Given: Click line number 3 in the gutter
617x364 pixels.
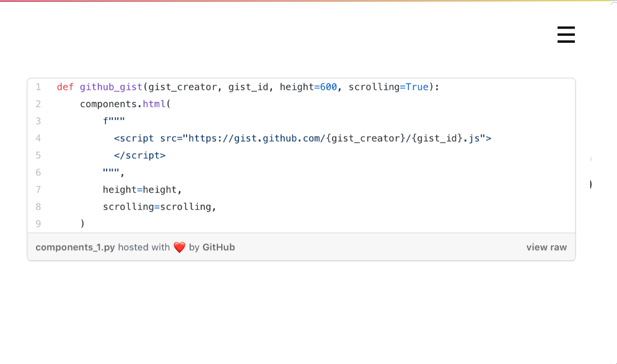Looking at the screenshot, I should [x=38, y=121].
